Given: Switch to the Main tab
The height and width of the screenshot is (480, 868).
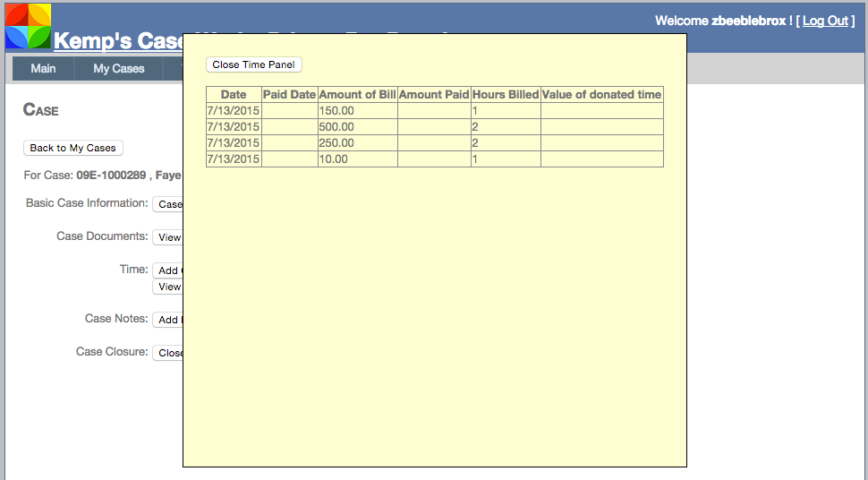Looking at the screenshot, I should (x=43, y=69).
